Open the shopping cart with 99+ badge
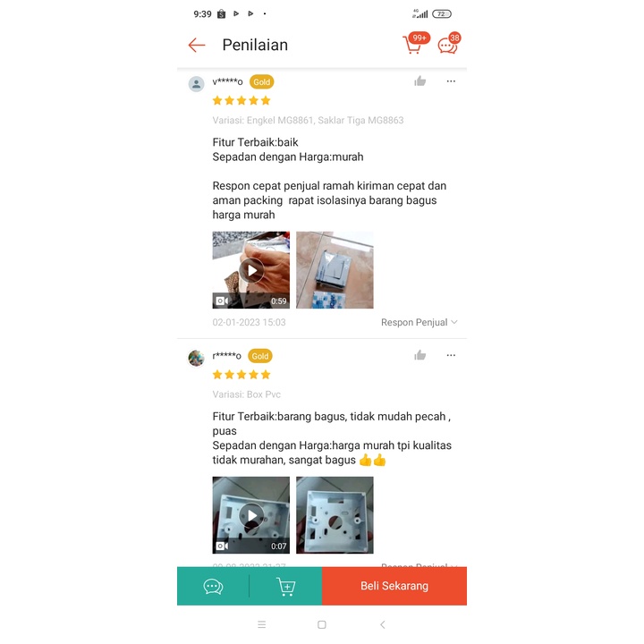Image resolution: width=644 pixels, height=644 pixels. (415, 43)
